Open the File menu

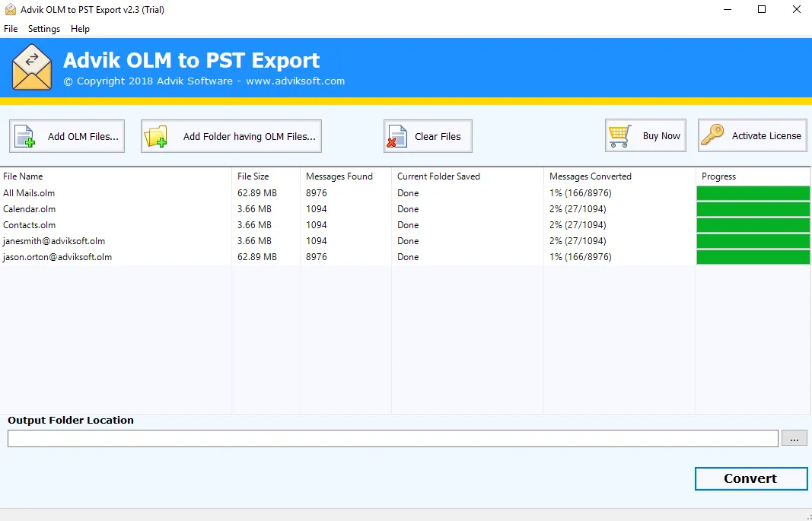11,29
